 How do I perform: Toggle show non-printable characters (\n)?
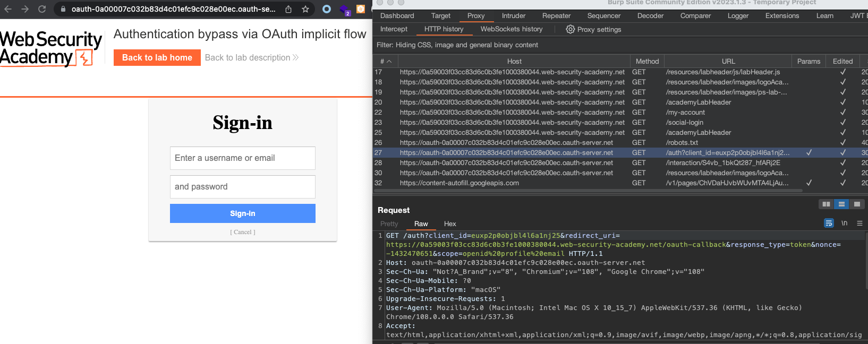pos(844,223)
